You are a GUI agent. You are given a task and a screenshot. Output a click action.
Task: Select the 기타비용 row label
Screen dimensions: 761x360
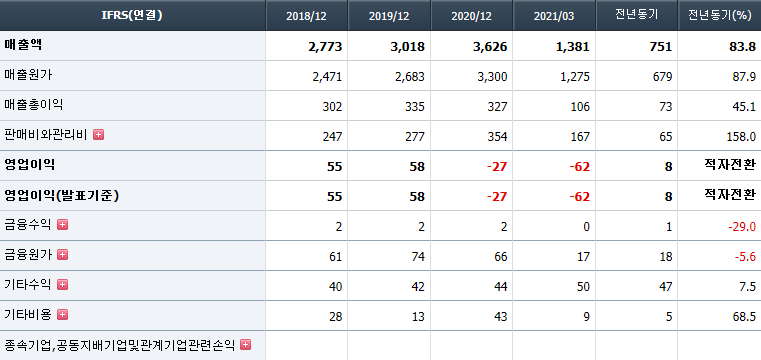(28, 314)
